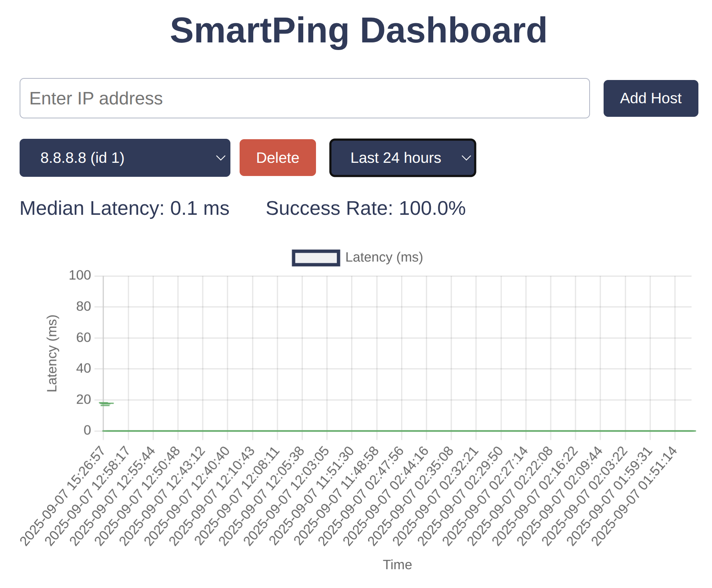Click the green latency line on the chart
Viewport: 712px width, 588px height.
point(360,430)
